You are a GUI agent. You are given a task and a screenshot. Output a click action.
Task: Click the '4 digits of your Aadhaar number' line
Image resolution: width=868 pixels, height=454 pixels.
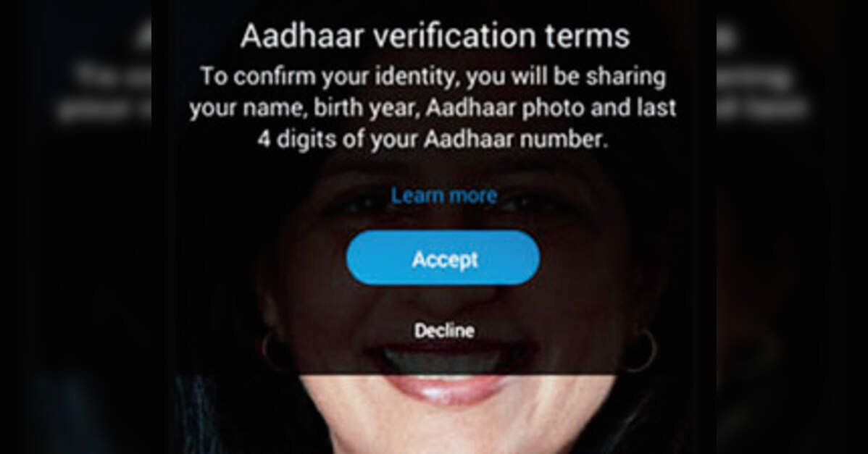pyautogui.click(x=433, y=139)
